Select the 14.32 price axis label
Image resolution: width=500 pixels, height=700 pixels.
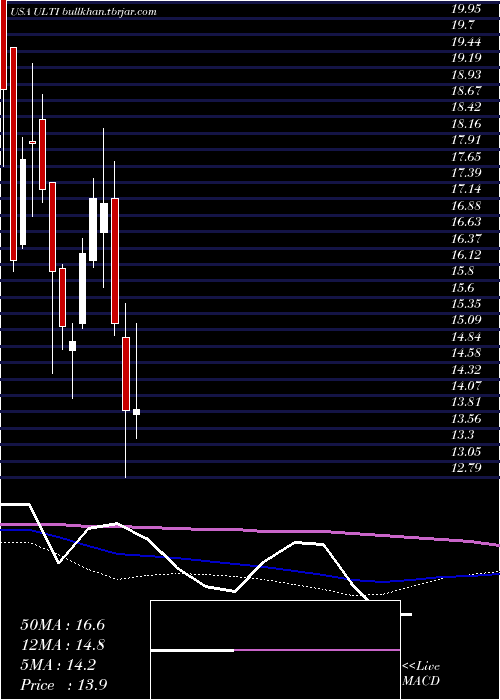(466, 370)
